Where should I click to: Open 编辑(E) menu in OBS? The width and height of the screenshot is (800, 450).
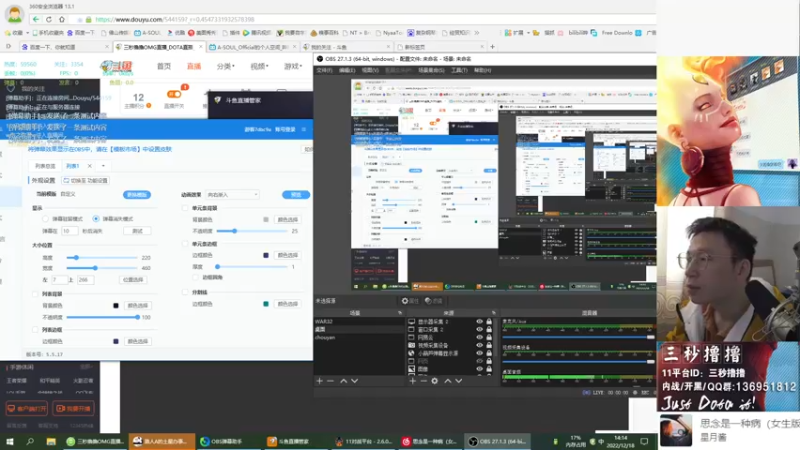[347, 70]
